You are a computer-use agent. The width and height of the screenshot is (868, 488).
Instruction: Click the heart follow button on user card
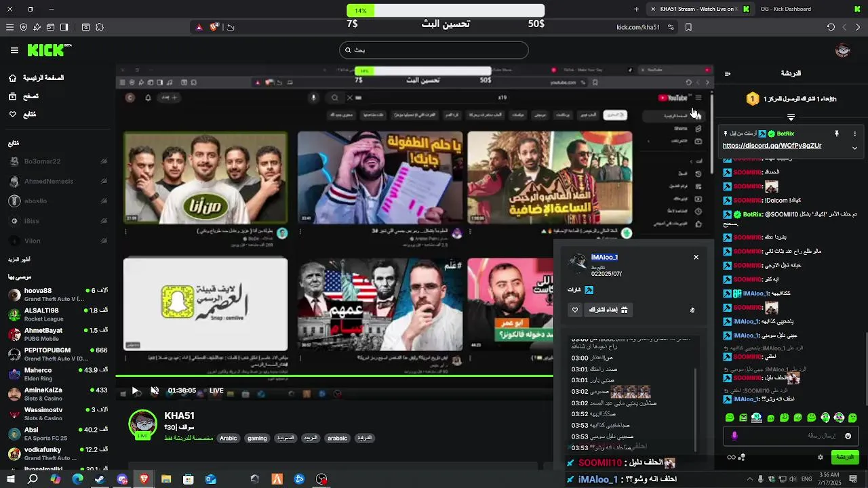[x=575, y=310]
